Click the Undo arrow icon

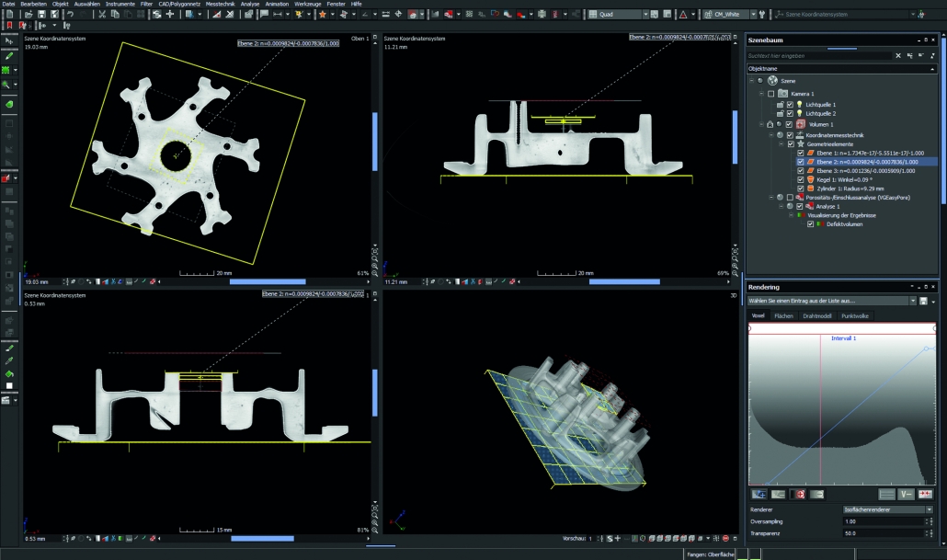coord(69,15)
